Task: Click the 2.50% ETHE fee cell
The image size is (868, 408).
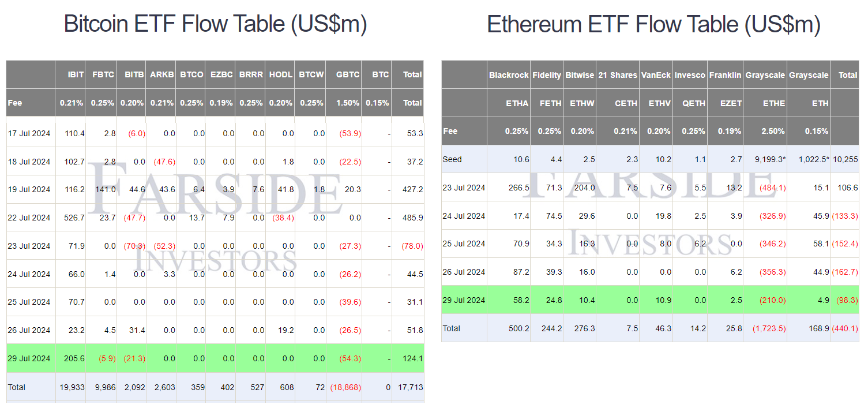Action: 773,131
